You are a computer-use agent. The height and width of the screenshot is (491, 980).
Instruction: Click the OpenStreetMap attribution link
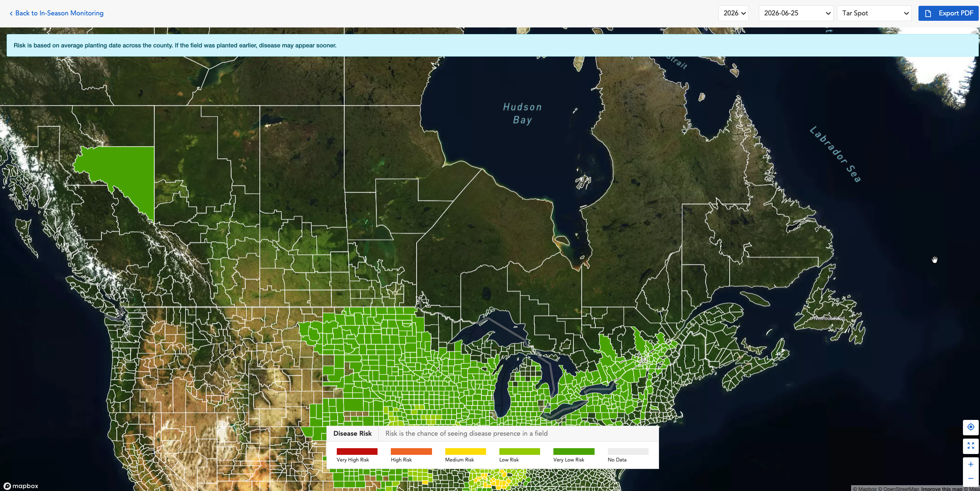[898, 489]
